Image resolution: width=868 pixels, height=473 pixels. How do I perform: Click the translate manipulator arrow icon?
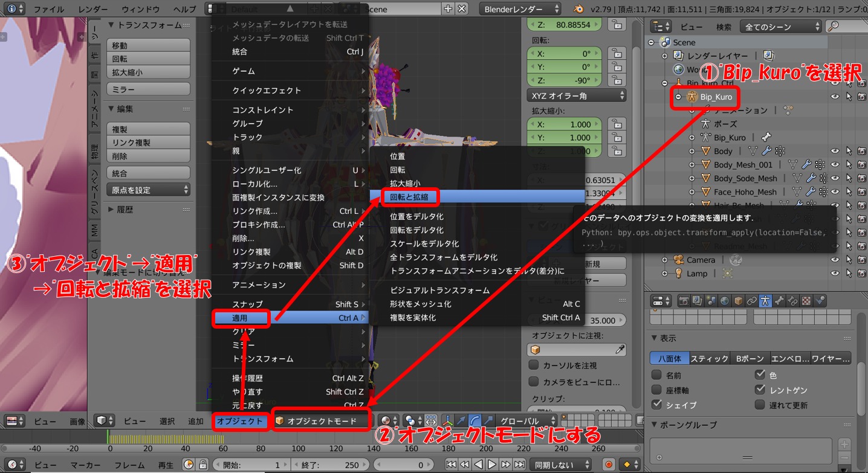pyautogui.click(x=461, y=420)
